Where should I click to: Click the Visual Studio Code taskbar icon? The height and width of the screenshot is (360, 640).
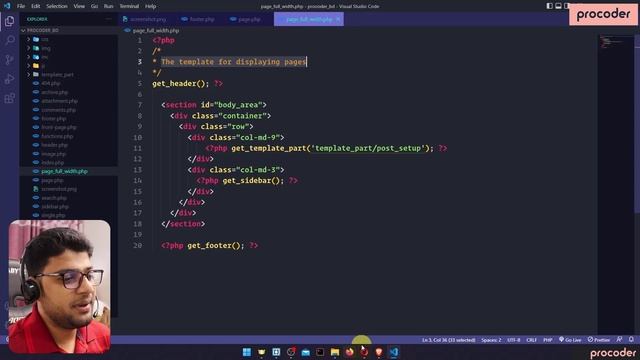coord(393,352)
